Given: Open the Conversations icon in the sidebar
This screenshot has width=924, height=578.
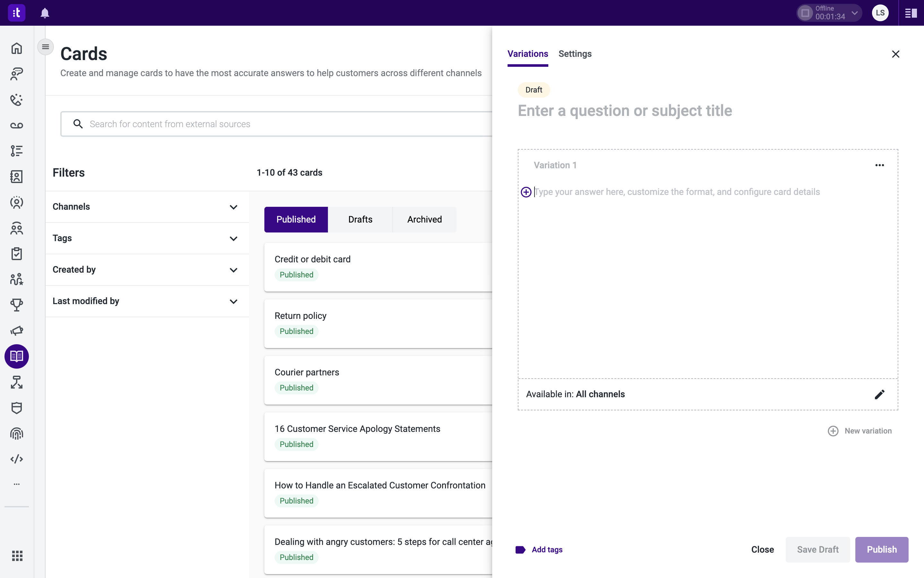Looking at the screenshot, I should pos(16,74).
